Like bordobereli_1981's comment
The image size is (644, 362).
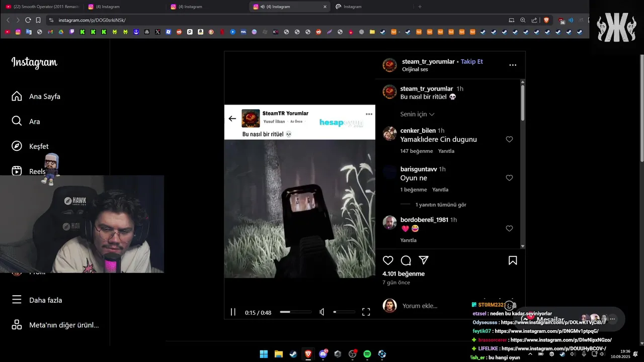point(509,228)
